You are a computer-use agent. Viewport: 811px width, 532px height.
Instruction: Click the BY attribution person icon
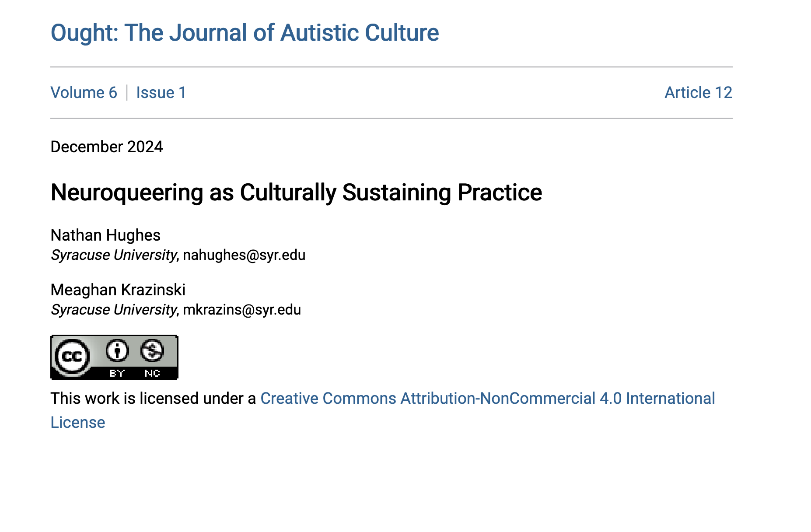click(x=117, y=351)
